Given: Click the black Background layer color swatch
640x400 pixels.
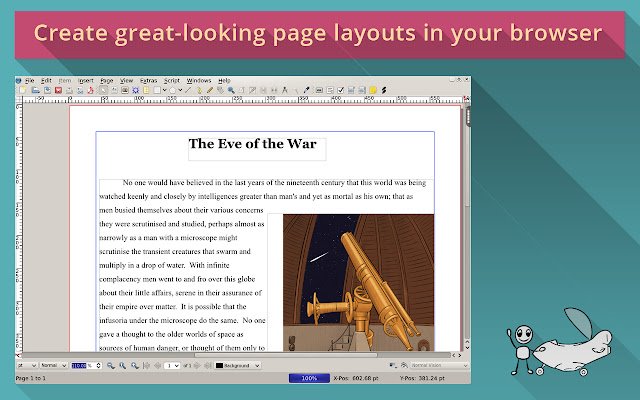Looking at the screenshot, I should 219,366.
